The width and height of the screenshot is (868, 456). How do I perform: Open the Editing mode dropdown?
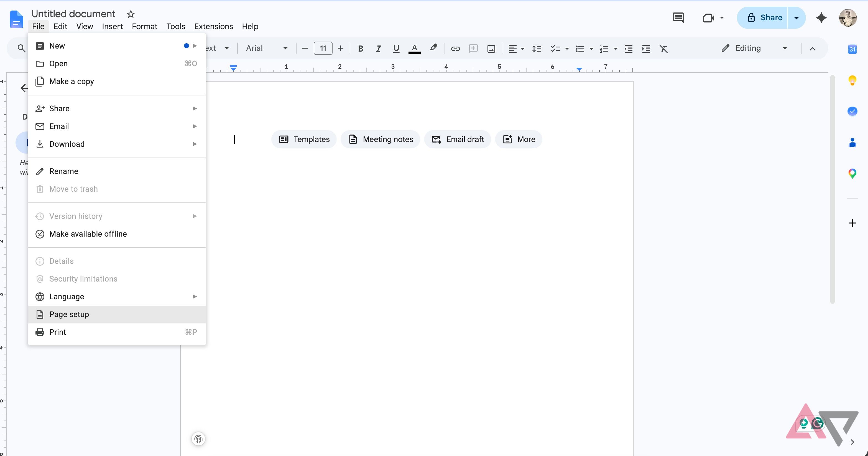(754, 48)
